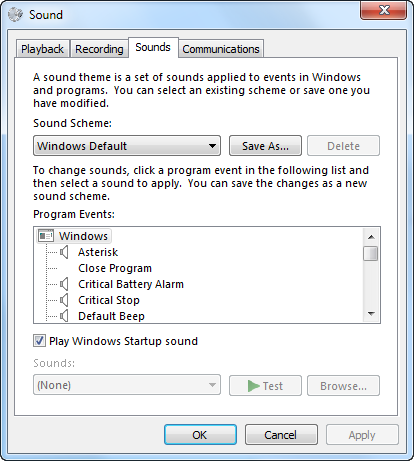Click the Windows category icon in Program Events

46,236
